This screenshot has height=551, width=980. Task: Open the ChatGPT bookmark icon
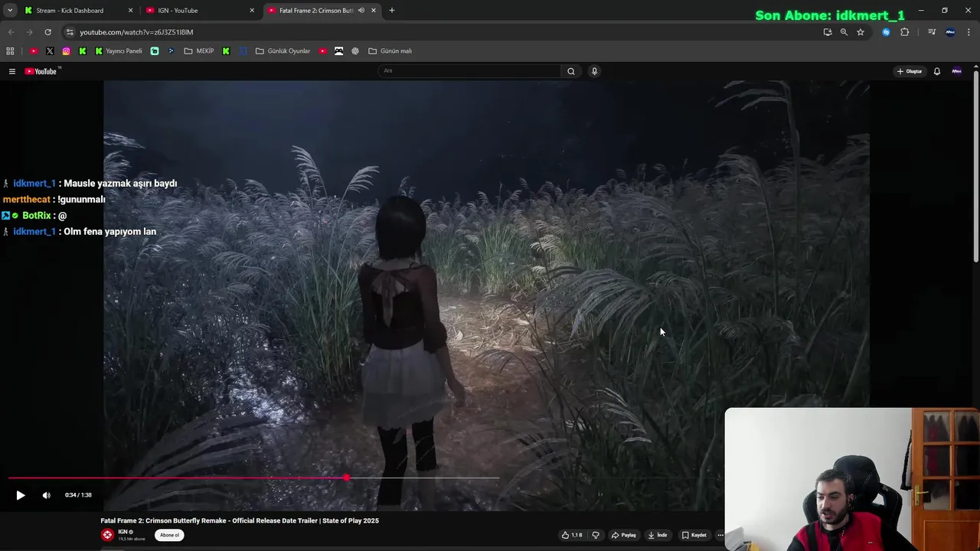355,51
